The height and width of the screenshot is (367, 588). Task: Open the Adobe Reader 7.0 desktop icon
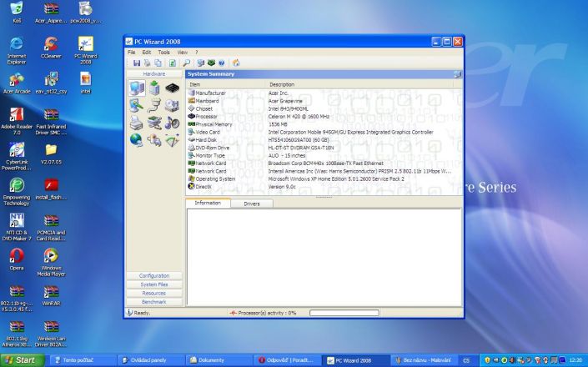tap(17, 121)
